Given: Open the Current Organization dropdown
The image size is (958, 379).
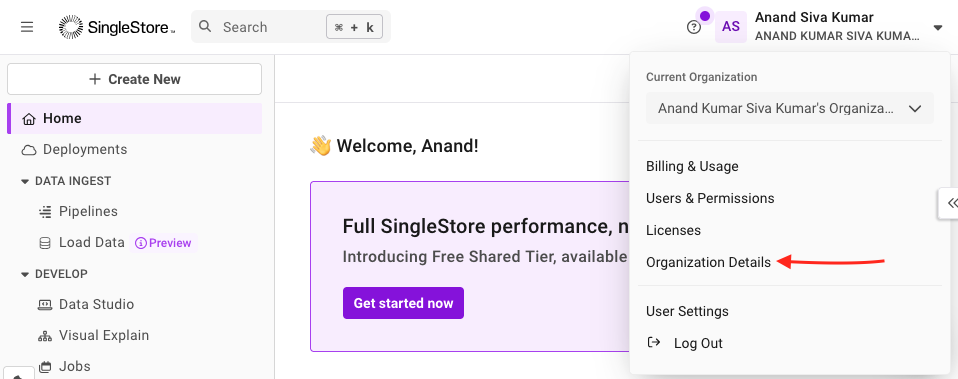Looking at the screenshot, I should (790, 109).
